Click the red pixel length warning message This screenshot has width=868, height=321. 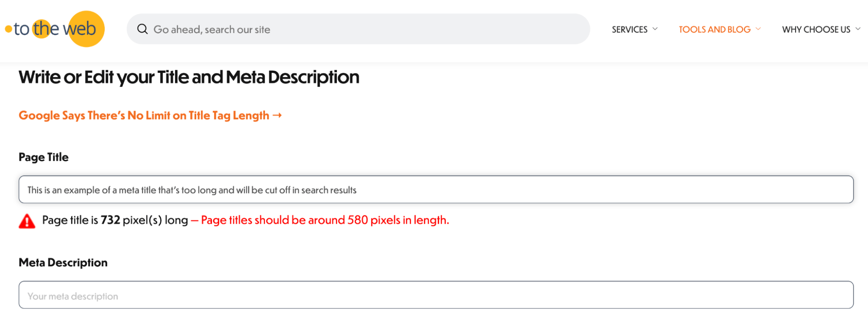(x=321, y=220)
